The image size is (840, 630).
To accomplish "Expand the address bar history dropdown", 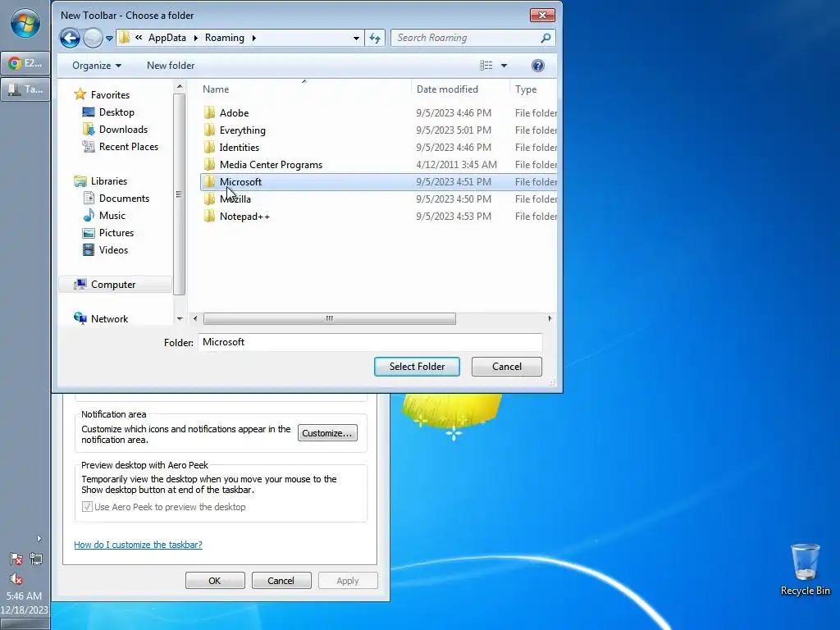I will pos(356,38).
